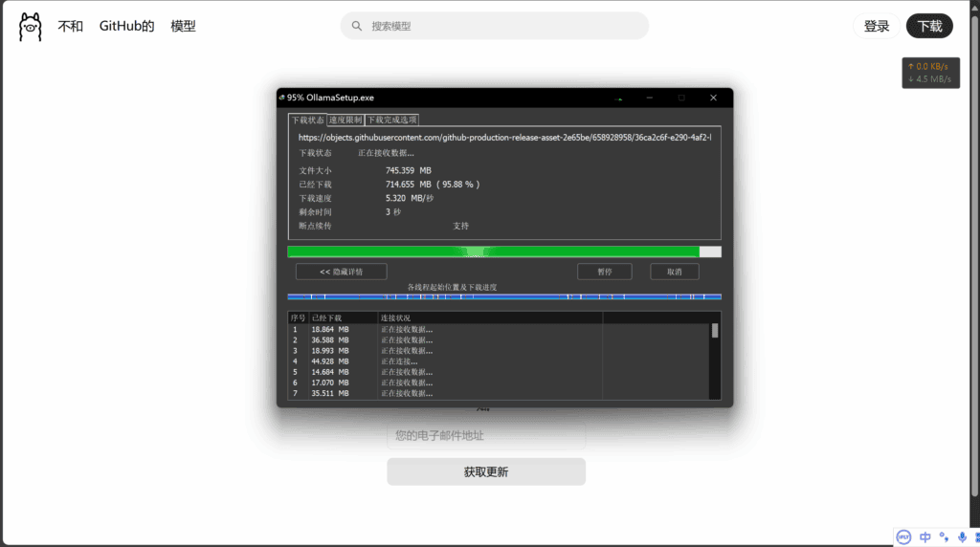Click the Ollama llama logo
The width and height of the screenshot is (980, 547).
point(31,27)
